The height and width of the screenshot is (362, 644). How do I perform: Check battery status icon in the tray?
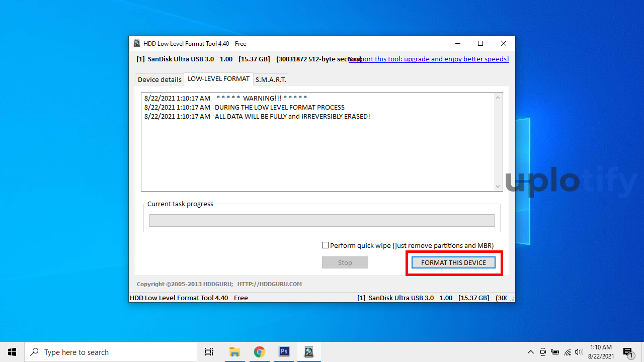pos(555,352)
